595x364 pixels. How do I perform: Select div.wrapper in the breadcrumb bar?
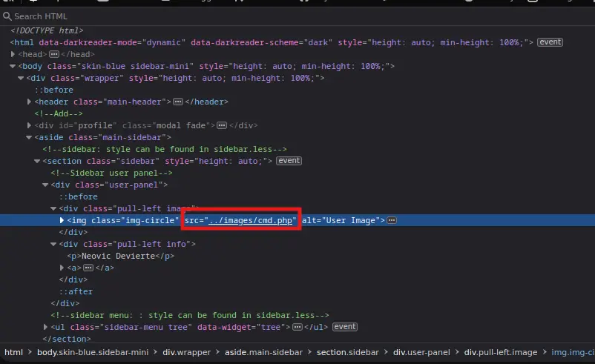click(185, 352)
